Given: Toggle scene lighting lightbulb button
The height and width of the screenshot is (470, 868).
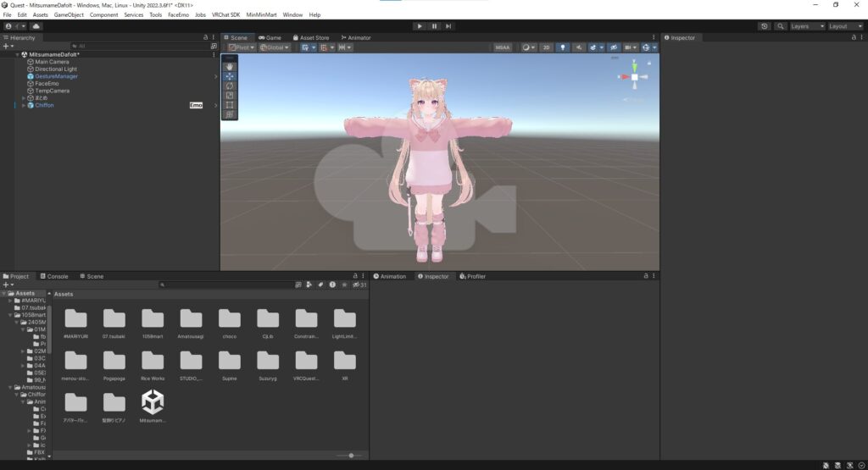Looking at the screenshot, I should [562, 47].
